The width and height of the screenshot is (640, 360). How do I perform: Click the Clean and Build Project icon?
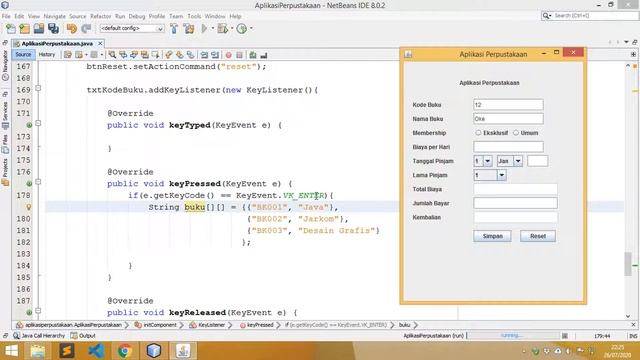(189, 29)
